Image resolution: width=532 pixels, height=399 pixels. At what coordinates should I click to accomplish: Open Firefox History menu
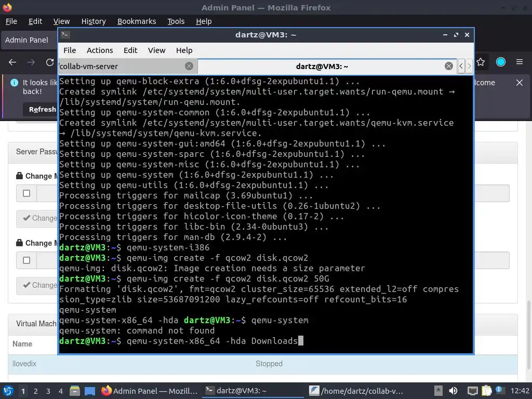pyautogui.click(x=94, y=21)
